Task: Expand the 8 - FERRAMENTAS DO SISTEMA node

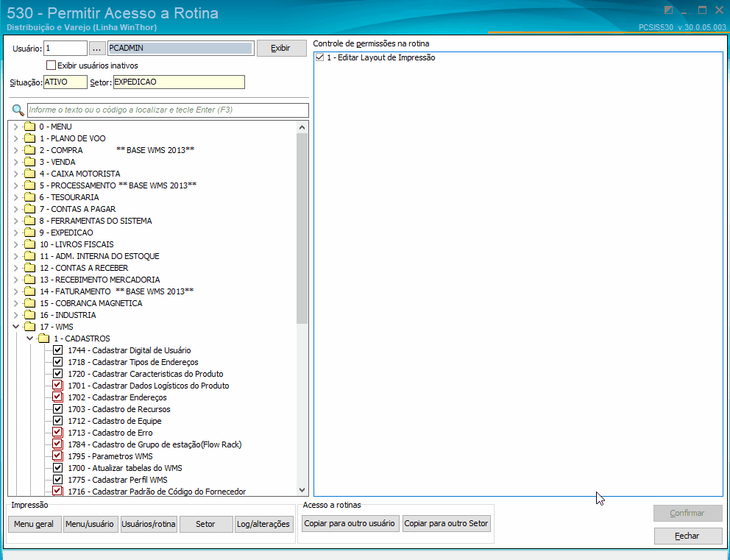Action: point(16,221)
